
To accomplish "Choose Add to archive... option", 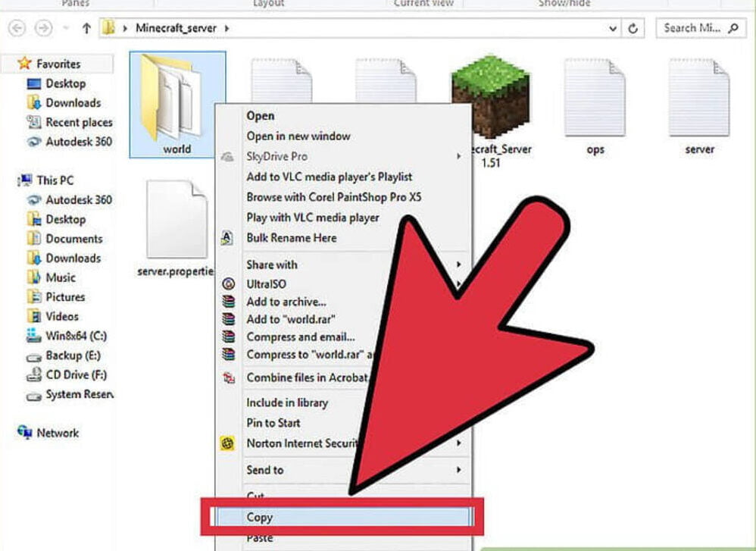I will click(286, 302).
